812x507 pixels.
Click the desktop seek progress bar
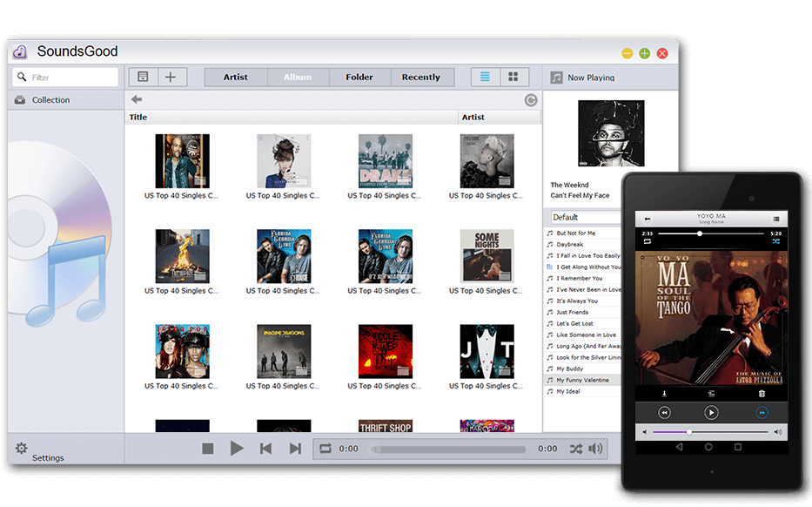pyautogui.click(x=448, y=450)
